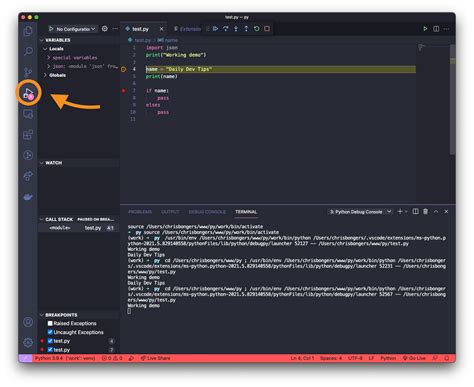Split the terminal panel
This screenshot has height=387, width=474.
pos(415,211)
